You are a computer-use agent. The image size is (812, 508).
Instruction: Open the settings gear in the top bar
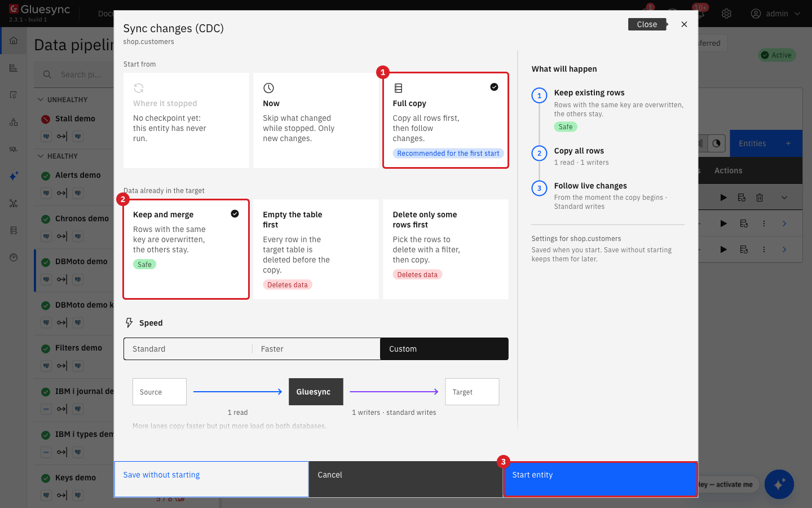click(726, 14)
